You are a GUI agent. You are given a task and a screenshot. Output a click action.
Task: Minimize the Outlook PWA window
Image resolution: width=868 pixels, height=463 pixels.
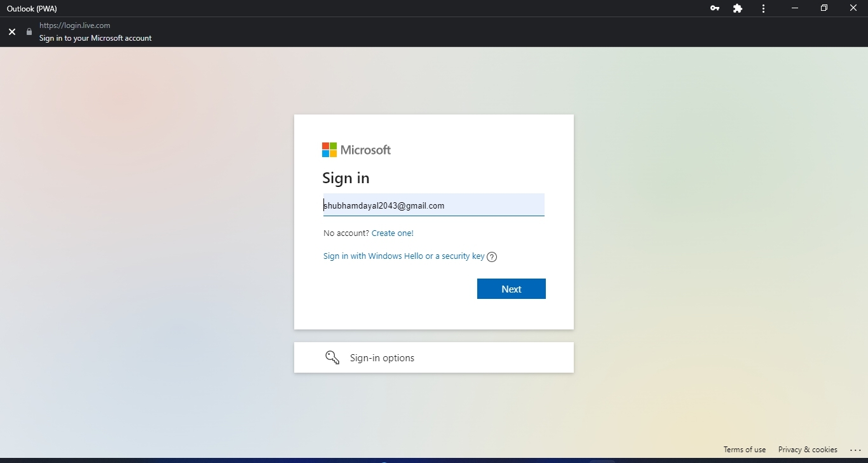click(795, 8)
